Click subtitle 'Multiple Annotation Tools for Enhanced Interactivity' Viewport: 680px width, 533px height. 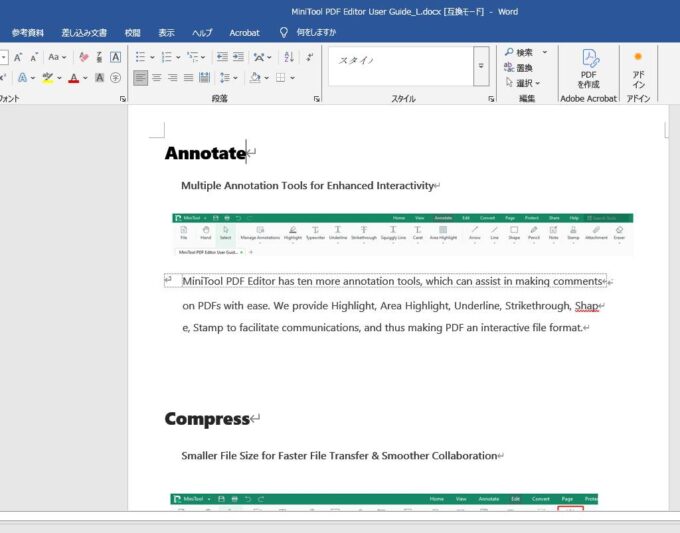tap(307, 186)
